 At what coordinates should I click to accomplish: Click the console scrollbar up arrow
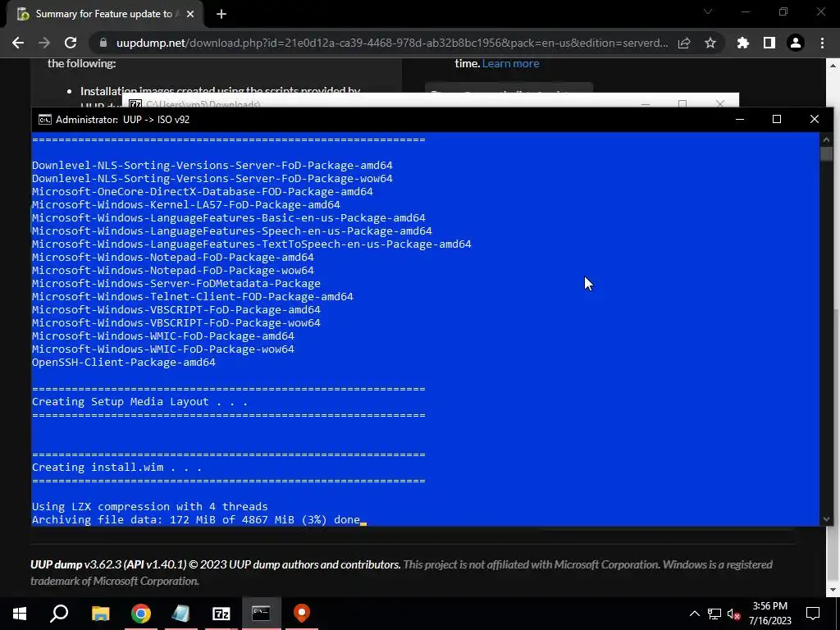[x=826, y=139]
